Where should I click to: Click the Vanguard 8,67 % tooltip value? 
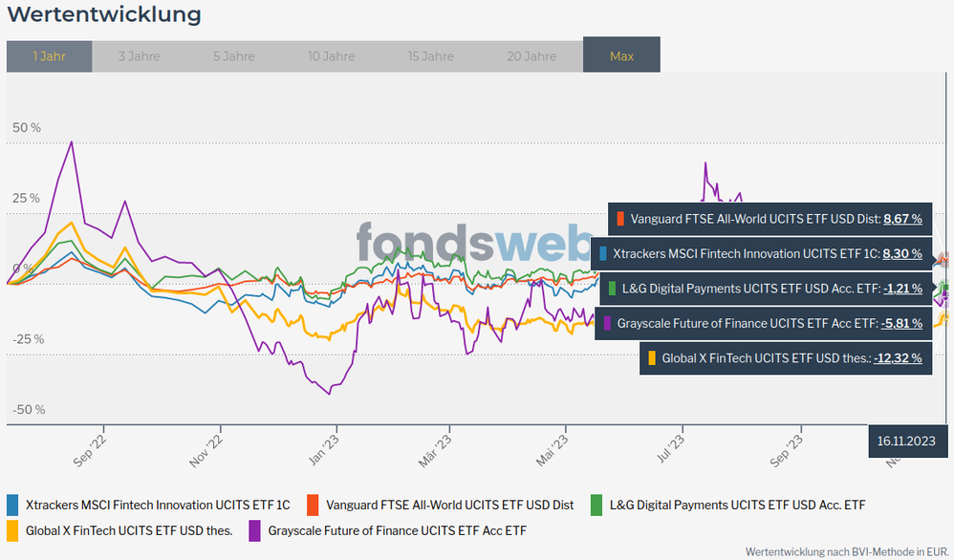902,219
